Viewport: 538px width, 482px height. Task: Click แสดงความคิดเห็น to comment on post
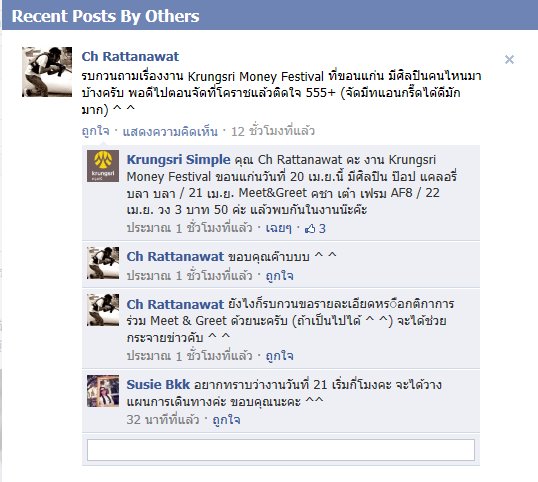pyautogui.click(x=170, y=131)
